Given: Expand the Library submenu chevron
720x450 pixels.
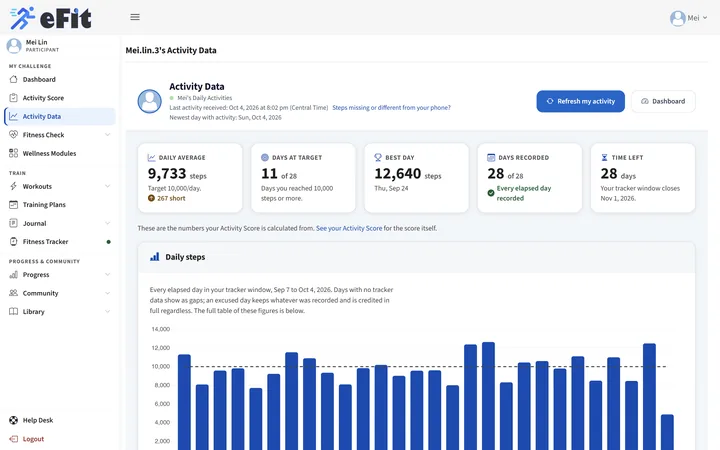Looking at the screenshot, I should (107, 311).
